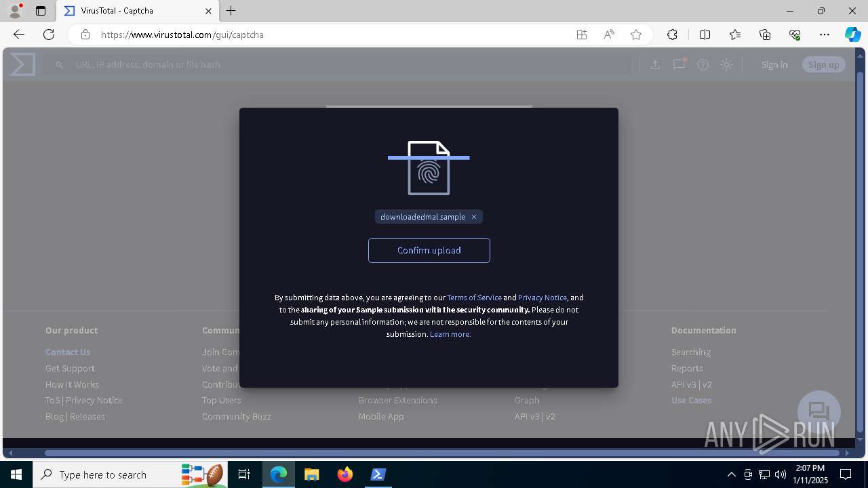
Task: Show hidden system tray icons
Action: (x=731, y=474)
